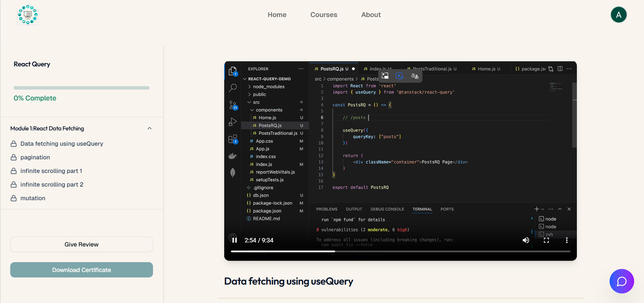Viewport: 644px width, 303px height.
Task: Click the translate icon on video overlay
Action: [415, 76]
